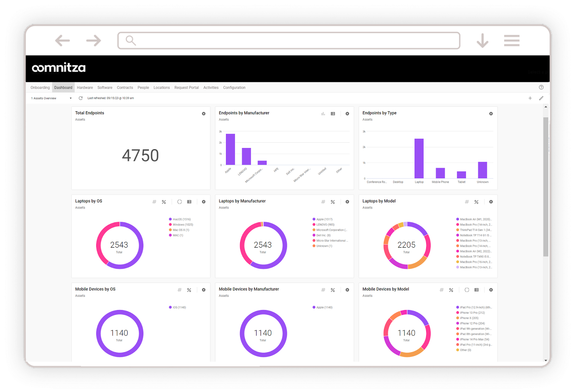Go to the Configuration tab
The width and height of the screenshot is (575, 392).
tap(234, 88)
